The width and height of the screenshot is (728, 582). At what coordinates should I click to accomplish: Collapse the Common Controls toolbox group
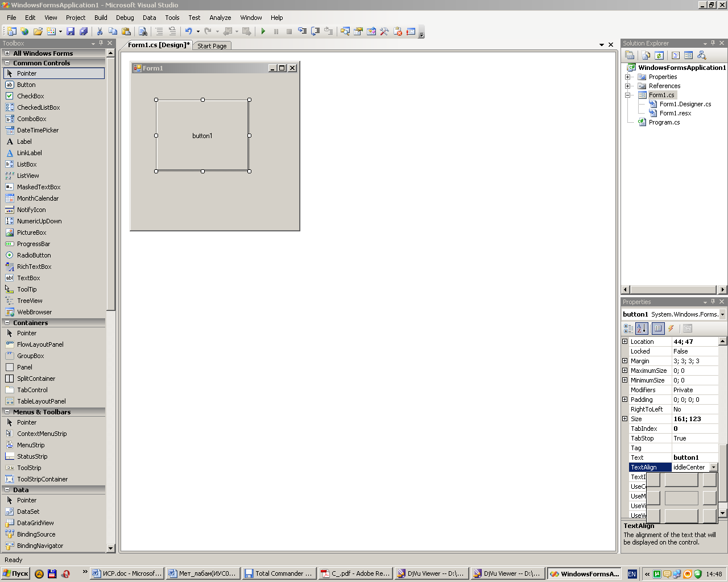point(7,63)
